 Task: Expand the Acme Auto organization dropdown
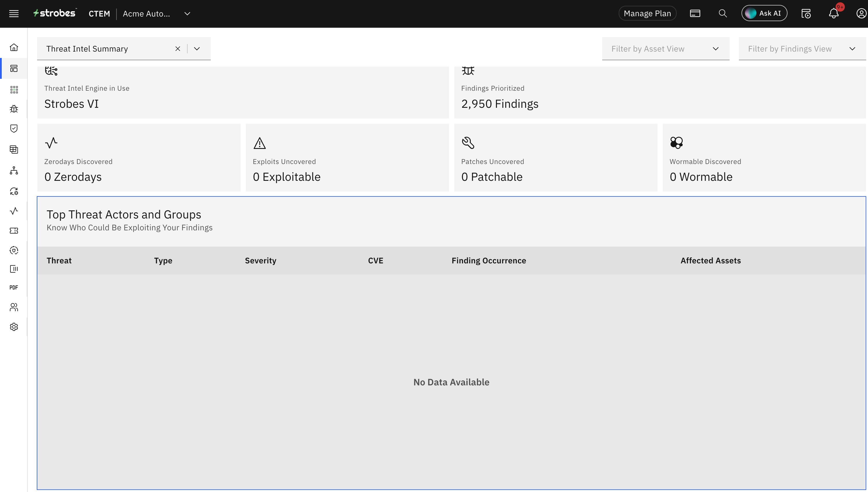(187, 14)
